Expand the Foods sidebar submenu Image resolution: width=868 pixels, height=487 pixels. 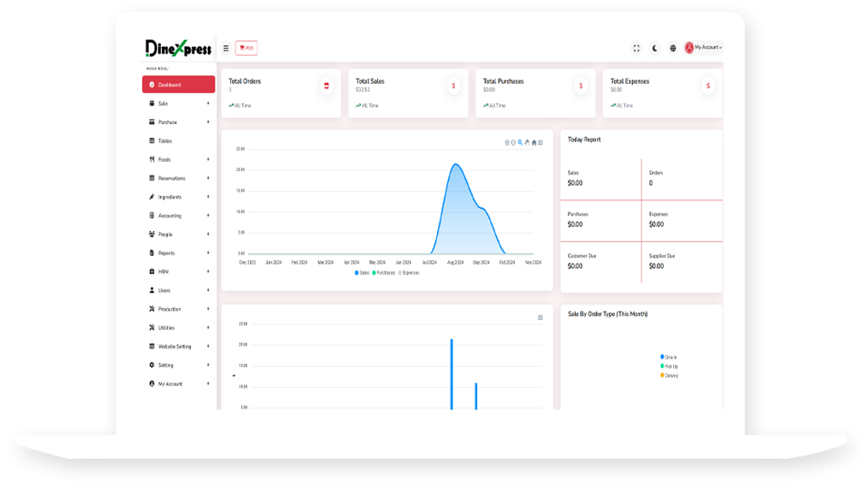point(208,159)
